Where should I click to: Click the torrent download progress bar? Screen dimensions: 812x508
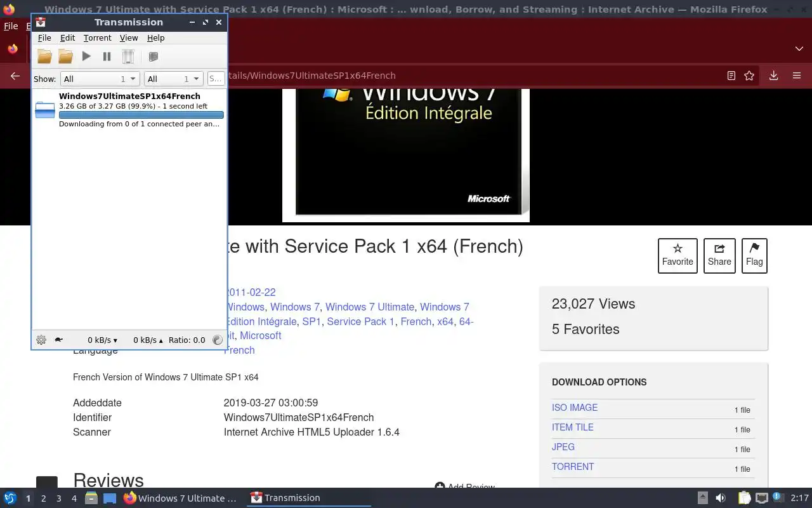tap(141, 115)
